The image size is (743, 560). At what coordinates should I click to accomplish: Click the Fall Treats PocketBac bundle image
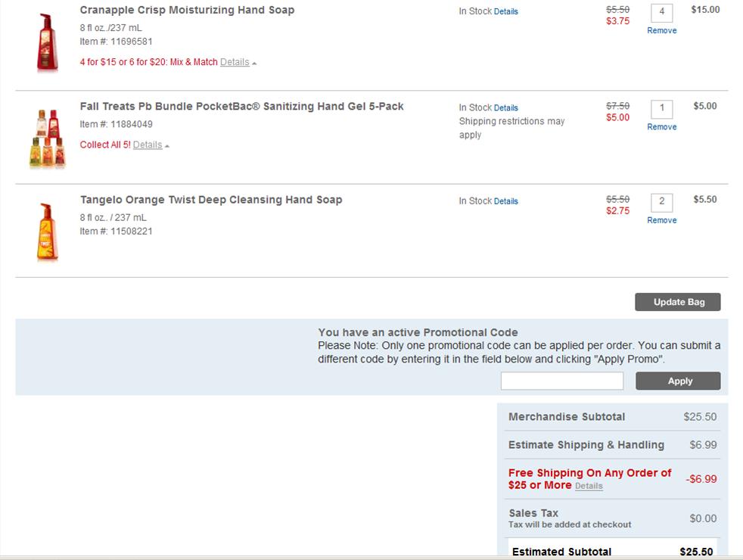[48, 138]
